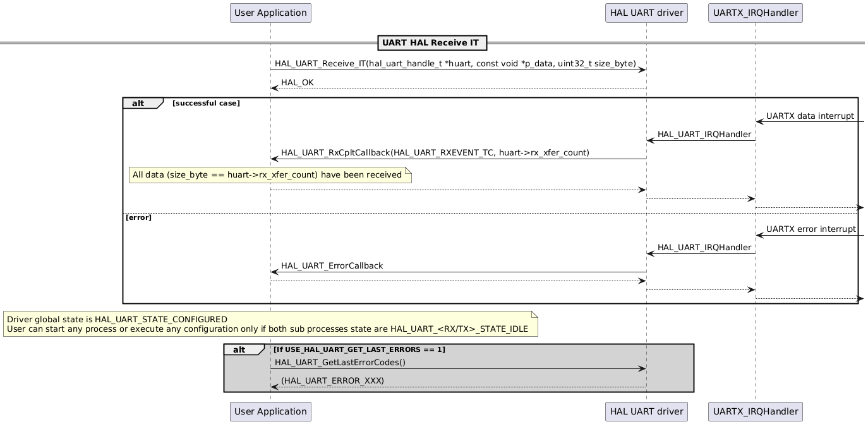The width and height of the screenshot is (868, 424).
Task: Select the successful case guard condition
Action: tap(205, 102)
